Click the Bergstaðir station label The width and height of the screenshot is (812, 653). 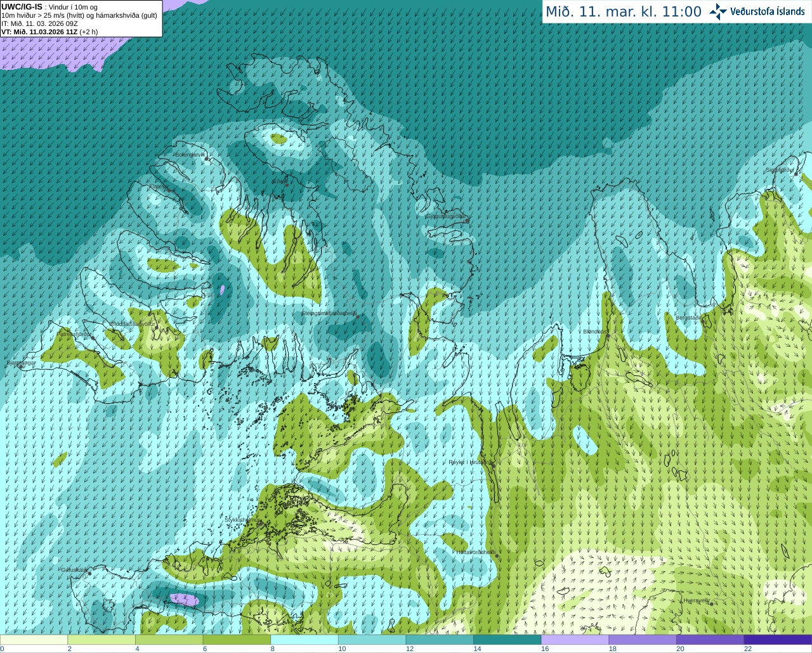pyautogui.click(x=688, y=318)
